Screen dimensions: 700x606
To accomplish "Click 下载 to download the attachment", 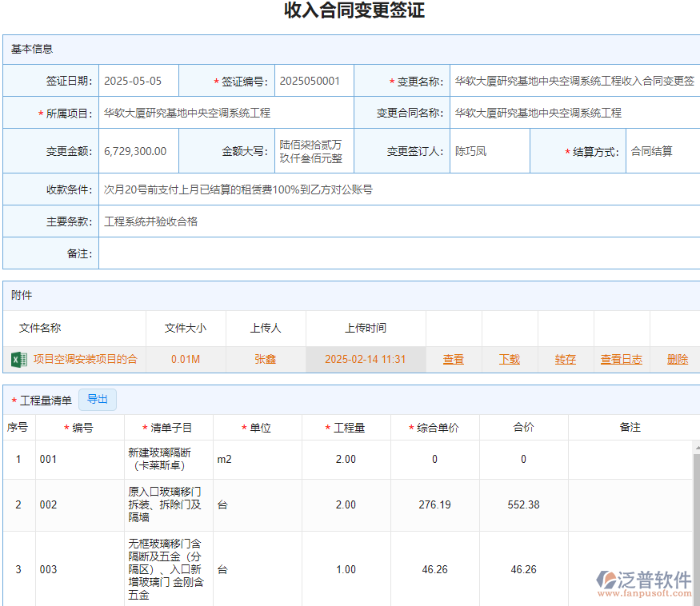I will click(509, 359).
